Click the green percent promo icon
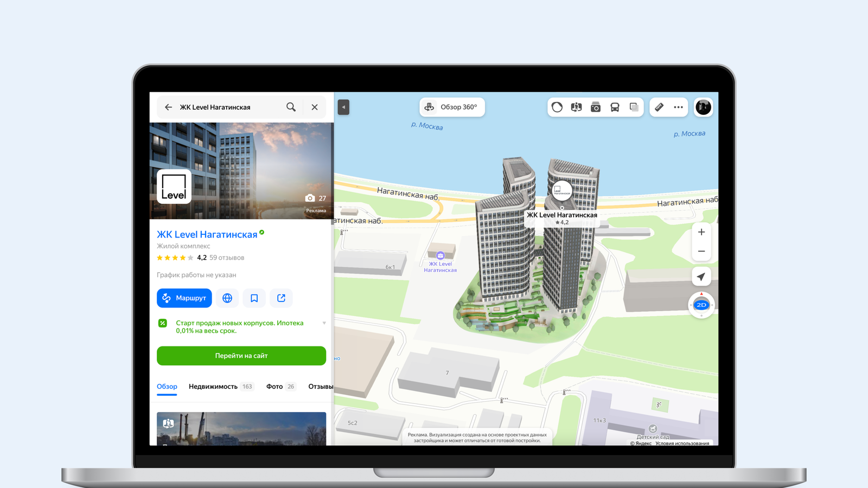Viewport: 868px width, 488px height. click(162, 323)
